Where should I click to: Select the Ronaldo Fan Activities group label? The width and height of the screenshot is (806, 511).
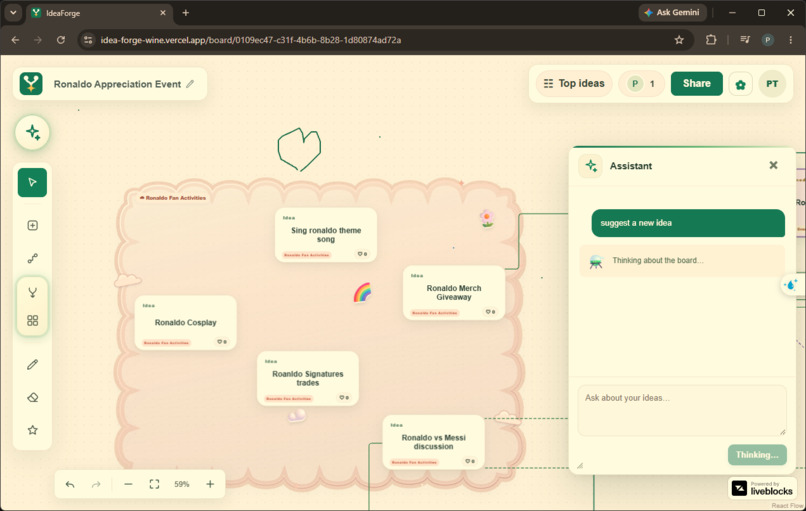coord(173,198)
